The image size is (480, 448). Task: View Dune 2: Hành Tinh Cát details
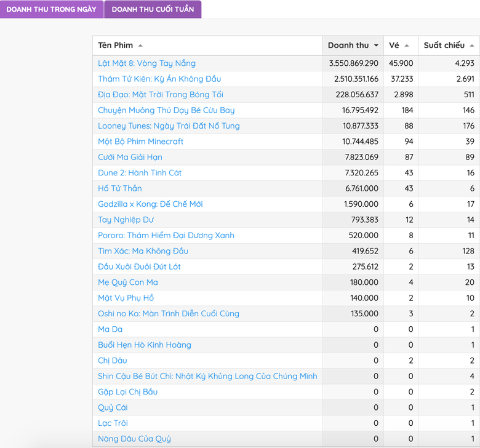coord(140,173)
